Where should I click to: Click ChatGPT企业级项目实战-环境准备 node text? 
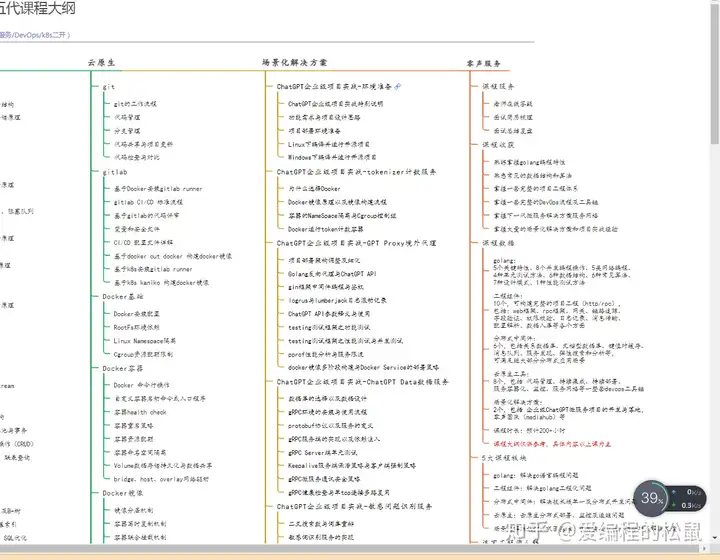pyautogui.click(x=334, y=86)
